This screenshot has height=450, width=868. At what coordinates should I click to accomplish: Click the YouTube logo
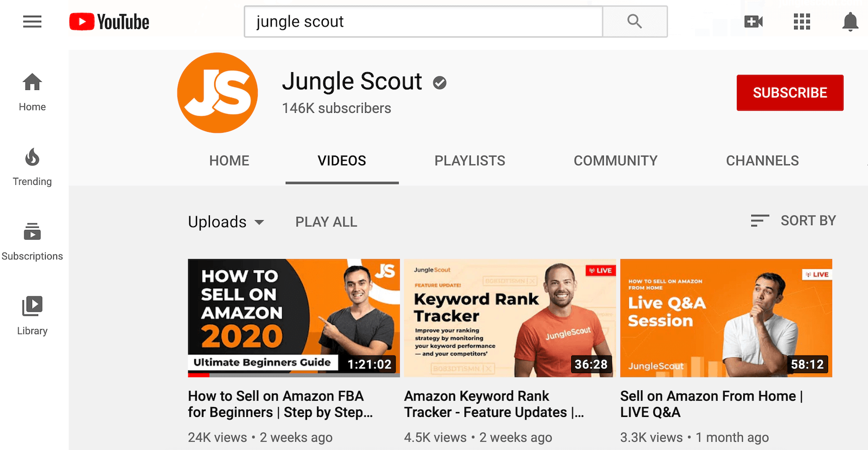(x=109, y=22)
